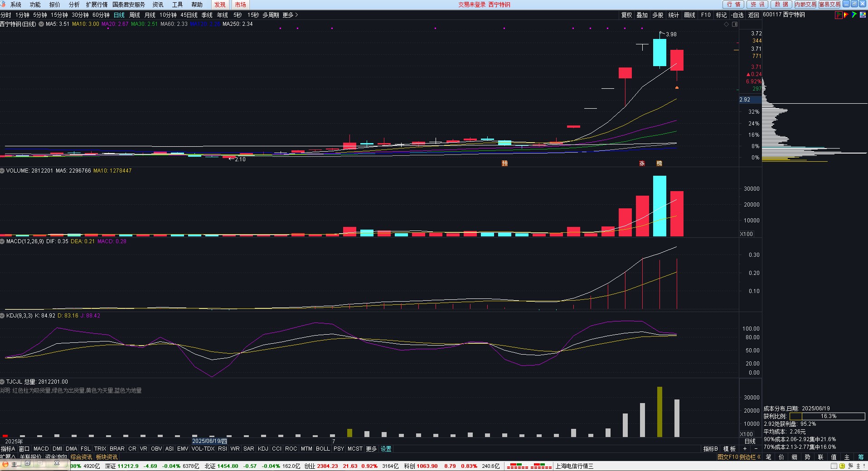
Task: Click the 预 marker under the price chart
Action: pyautogui.click(x=504, y=163)
